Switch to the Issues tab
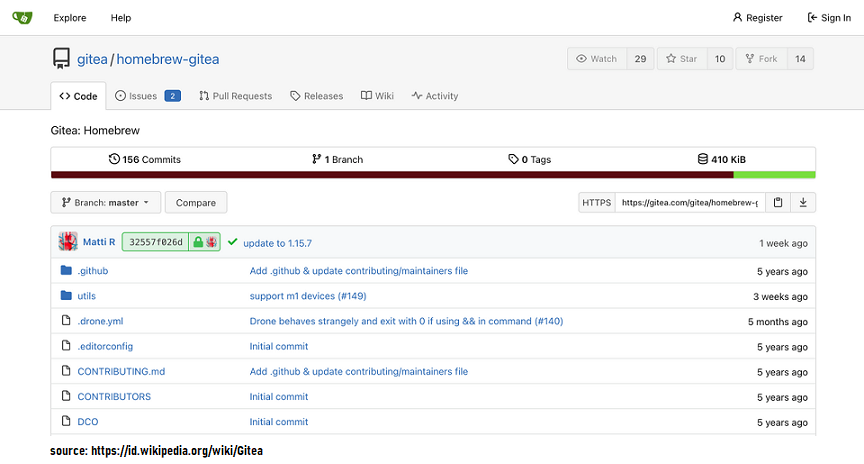The height and width of the screenshot is (464, 864). point(146,96)
